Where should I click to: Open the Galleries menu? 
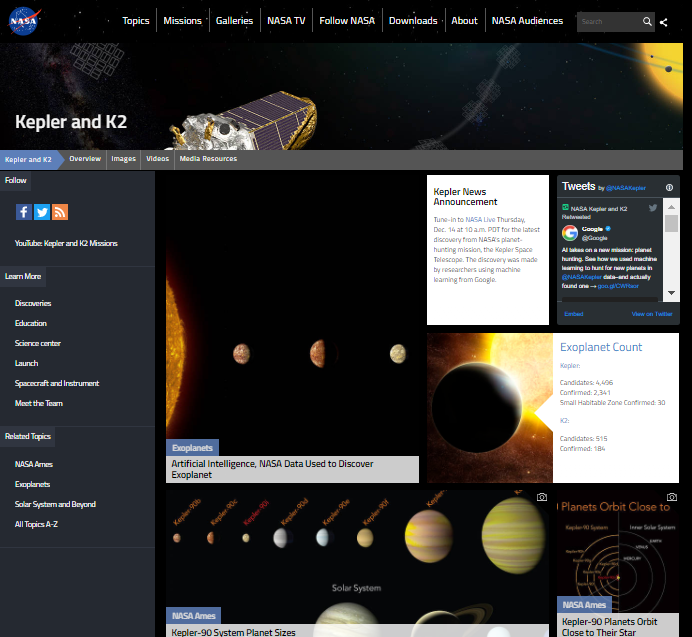coord(234,21)
